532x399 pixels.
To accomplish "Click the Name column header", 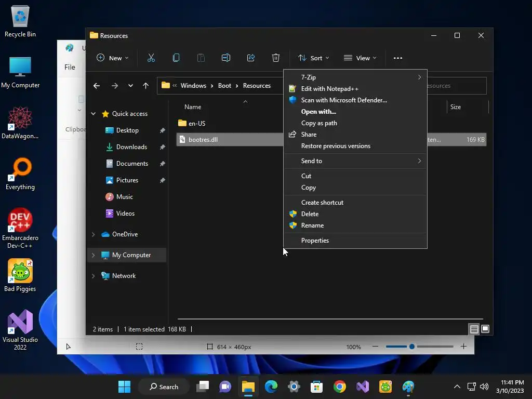I will 193,107.
